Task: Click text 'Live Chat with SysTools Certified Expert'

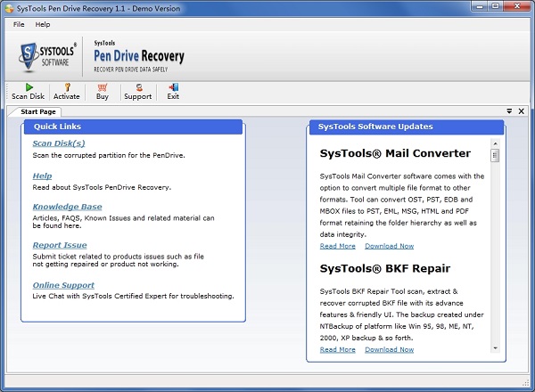Action: pos(100,296)
